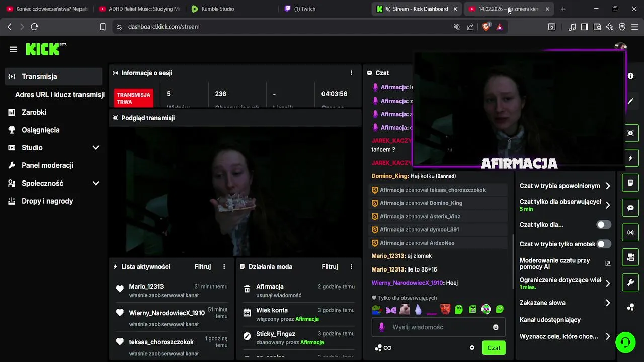Image resolution: width=644 pixels, height=362 pixels.
Task: Click the green support headset button
Action: tap(625, 342)
